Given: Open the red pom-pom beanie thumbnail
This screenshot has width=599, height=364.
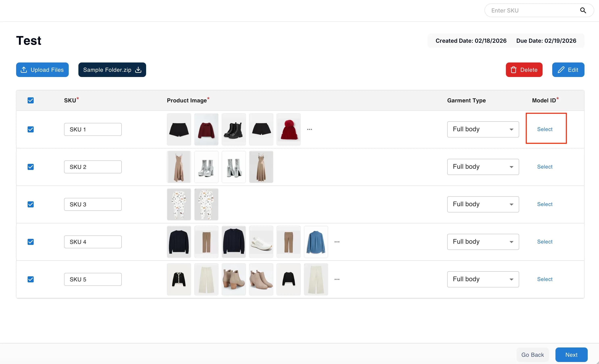Looking at the screenshot, I should 289,129.
